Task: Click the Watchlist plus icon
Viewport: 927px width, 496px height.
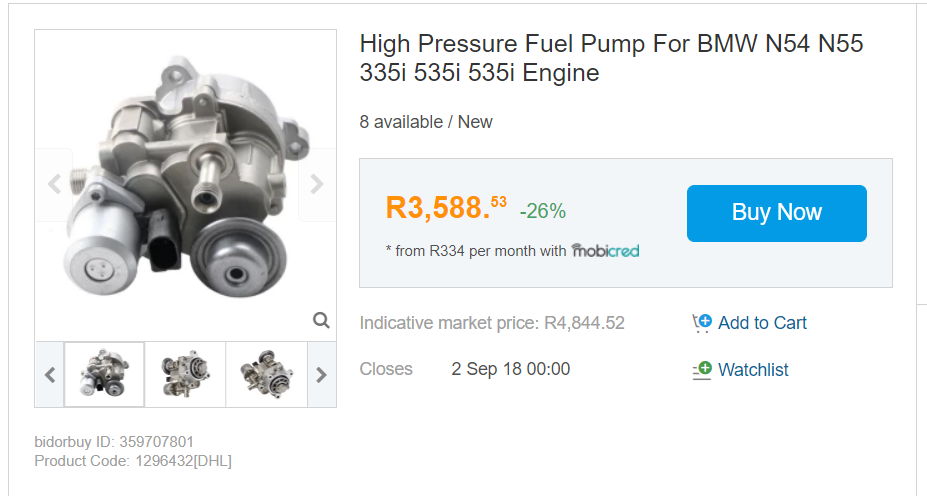Action: coord(702,369)
